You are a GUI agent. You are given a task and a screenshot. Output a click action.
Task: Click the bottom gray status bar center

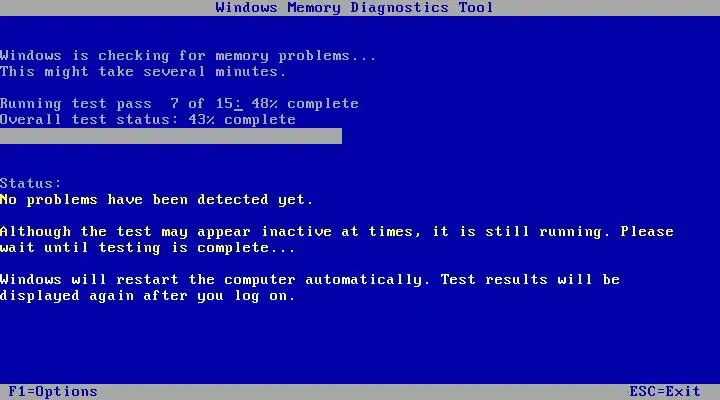pos(360,392)
